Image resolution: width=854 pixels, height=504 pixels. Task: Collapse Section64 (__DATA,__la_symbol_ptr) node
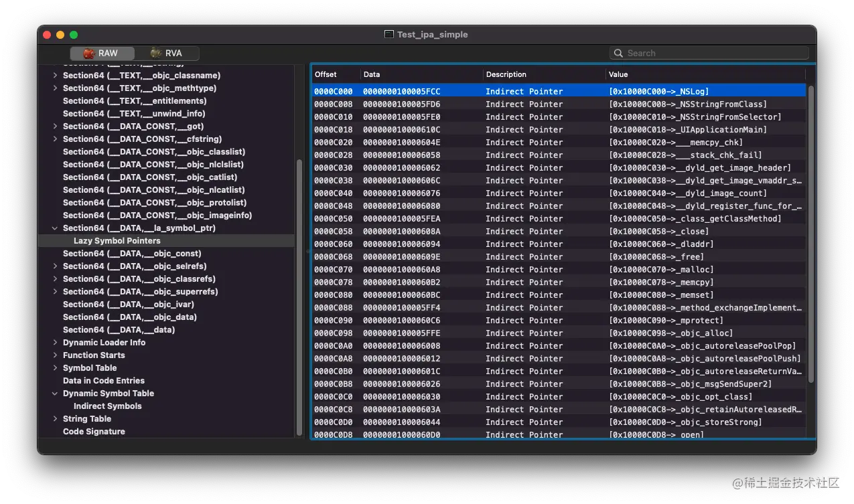55,228
